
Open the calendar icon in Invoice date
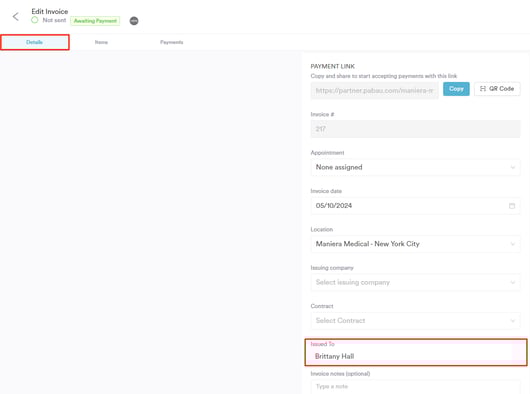pyautogui.click(x=512, y=206)
